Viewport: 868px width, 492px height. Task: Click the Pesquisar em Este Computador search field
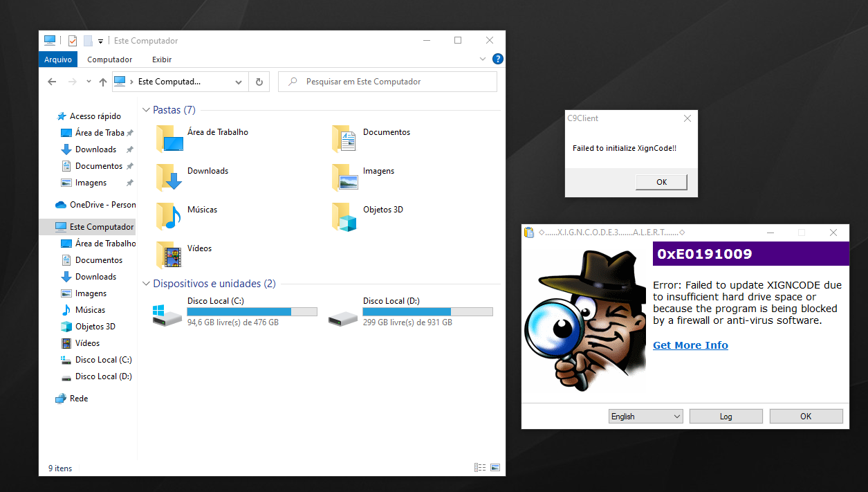pos(387,82)
